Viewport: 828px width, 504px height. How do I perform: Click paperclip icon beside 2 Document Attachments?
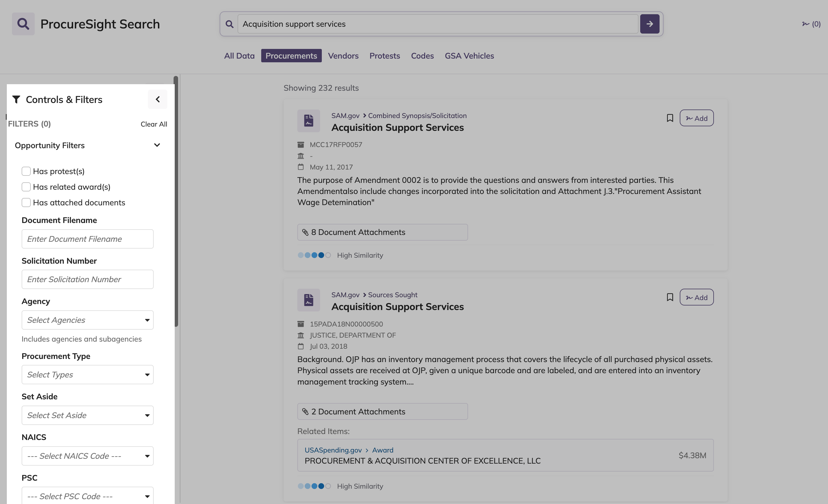305,412
